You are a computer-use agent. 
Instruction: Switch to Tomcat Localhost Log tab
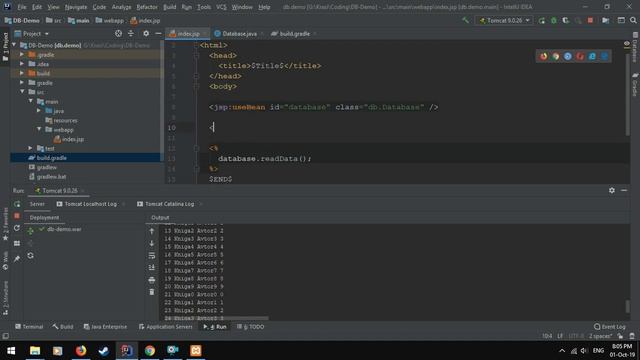click(x=90, y=204)
